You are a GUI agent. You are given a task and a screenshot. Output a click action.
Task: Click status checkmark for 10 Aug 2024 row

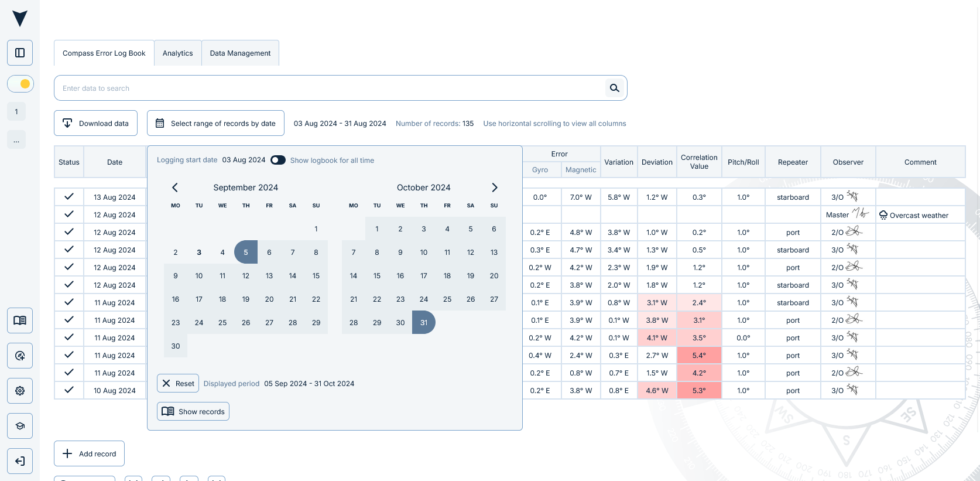(69, 390)
